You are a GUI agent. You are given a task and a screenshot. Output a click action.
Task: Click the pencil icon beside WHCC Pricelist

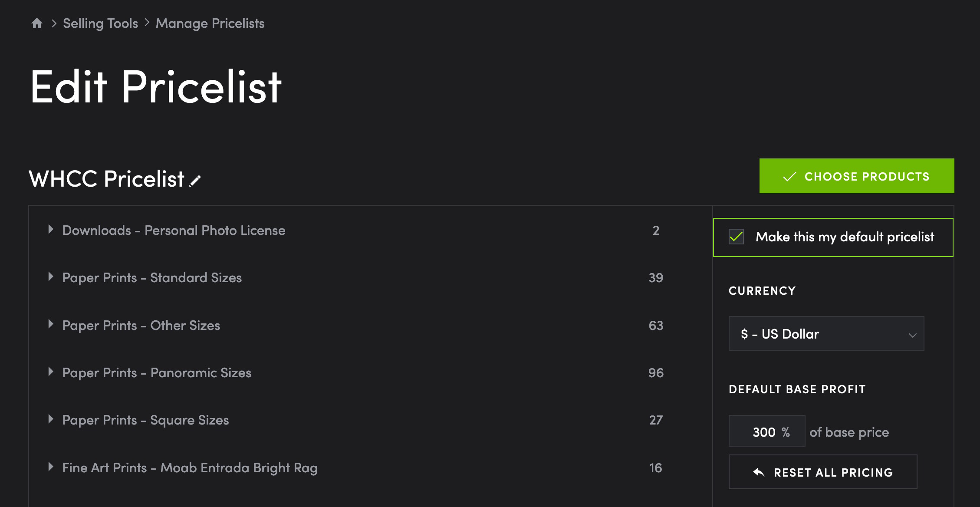pos(195,181)
